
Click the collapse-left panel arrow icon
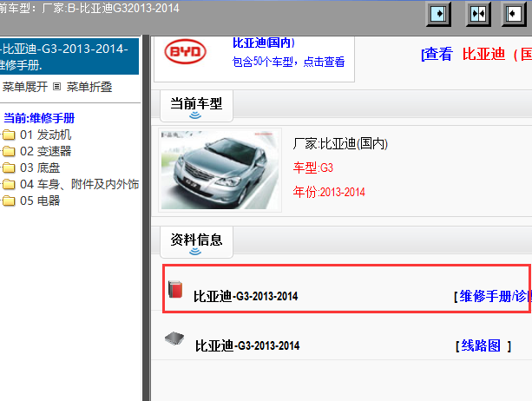point(514,14)
